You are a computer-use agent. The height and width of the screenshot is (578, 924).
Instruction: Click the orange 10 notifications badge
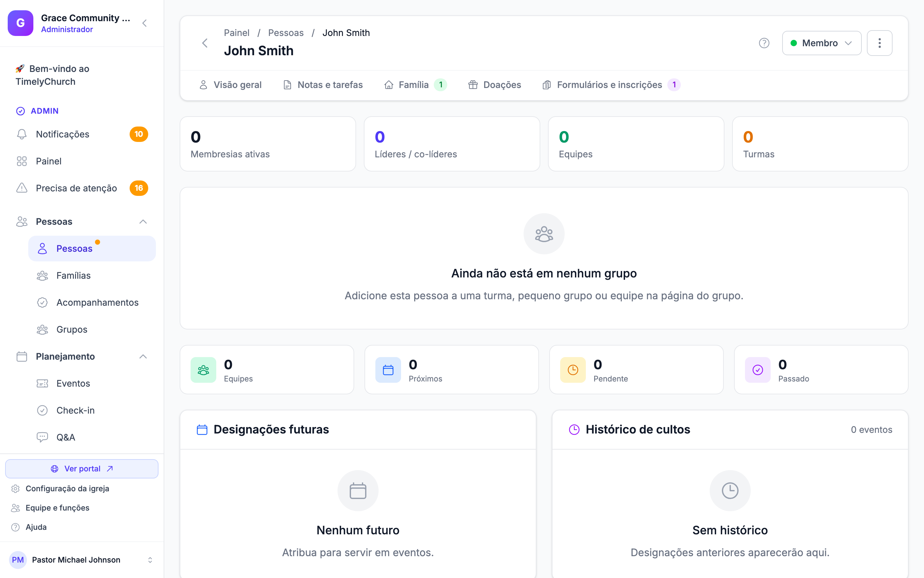click(x=139, y=134)
